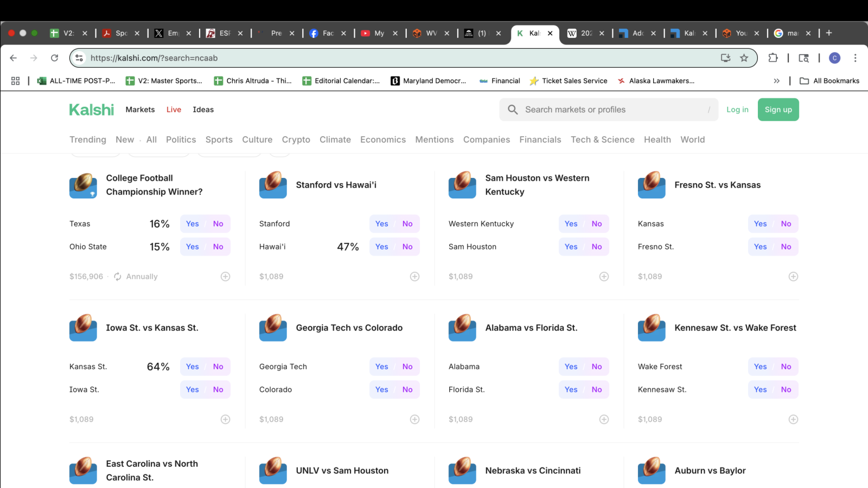The width and height of the screenshot is (868, 488).
Task: Select No for Fresno St.
Action: point(786,247)
